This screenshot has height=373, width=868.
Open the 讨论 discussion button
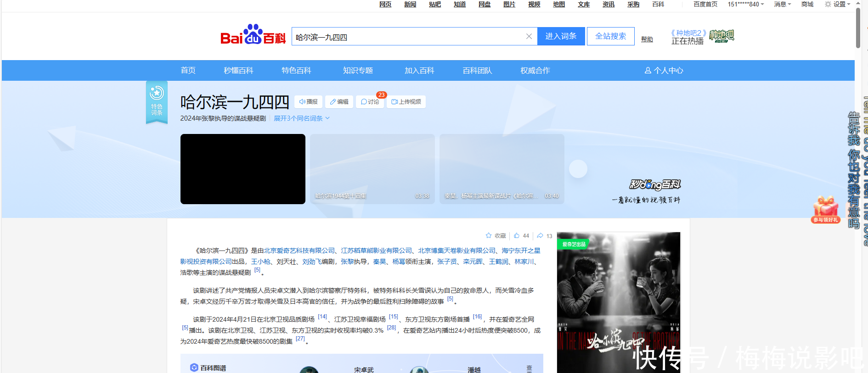click(370, 102)
